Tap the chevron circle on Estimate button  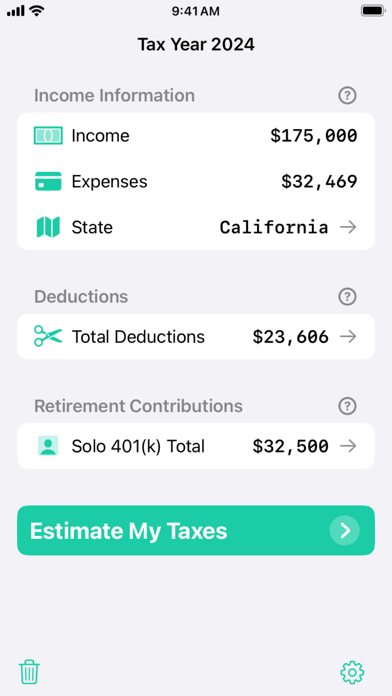(x=344, y=530)
